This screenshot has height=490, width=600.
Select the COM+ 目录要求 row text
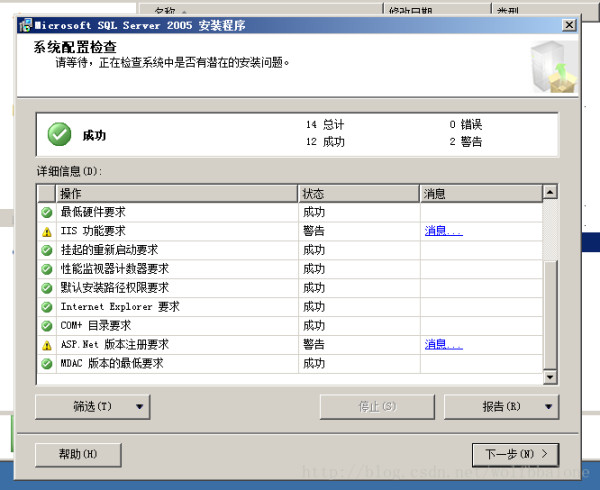coord(96,326)
